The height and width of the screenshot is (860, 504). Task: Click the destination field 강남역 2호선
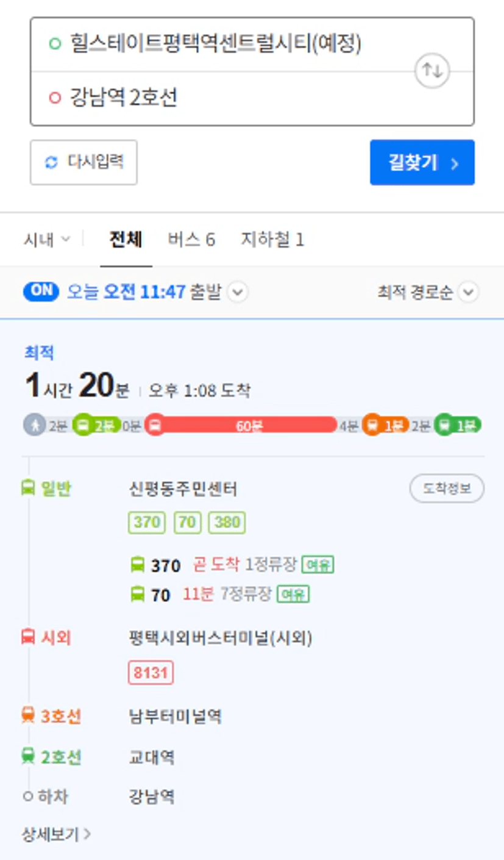252,98
